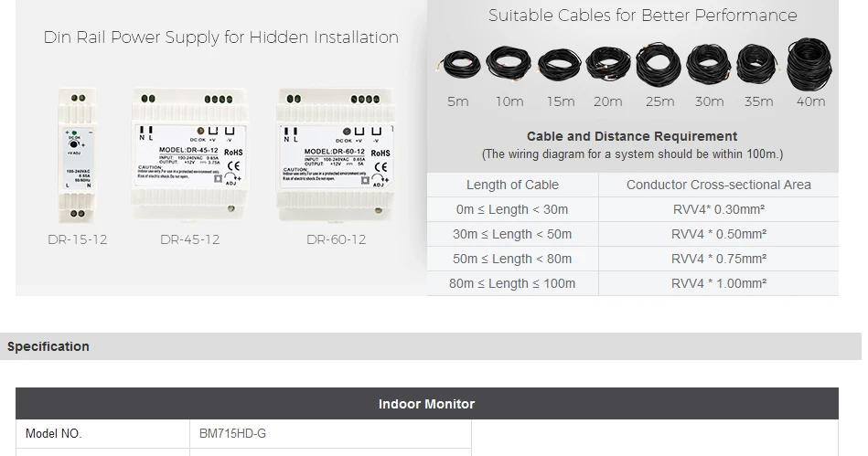
Task: Click the 40m length label
Action: pos(810,101)
